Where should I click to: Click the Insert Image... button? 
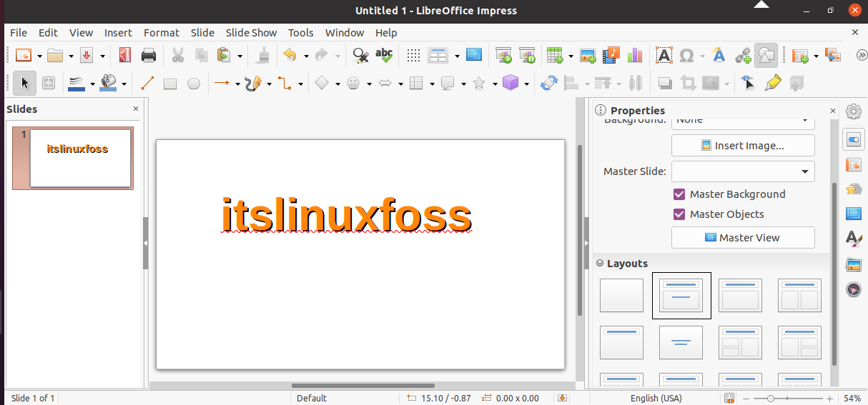pyautogui.click(x=743, y=146)
